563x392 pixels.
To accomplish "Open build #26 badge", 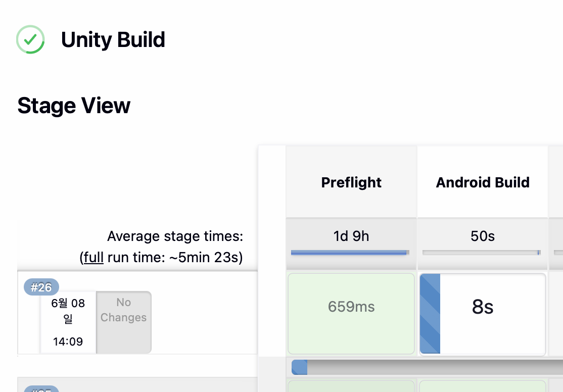I will coord(41,287).
